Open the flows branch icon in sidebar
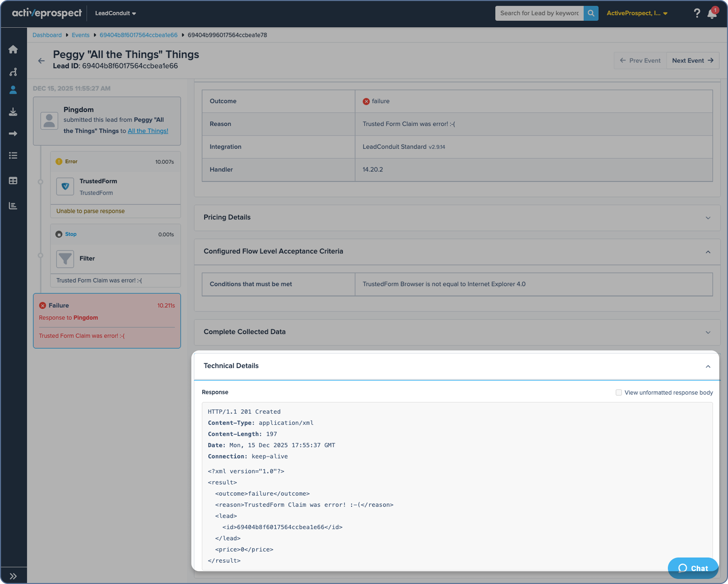Viewport: 728px width, 584px height. (13, 72)
